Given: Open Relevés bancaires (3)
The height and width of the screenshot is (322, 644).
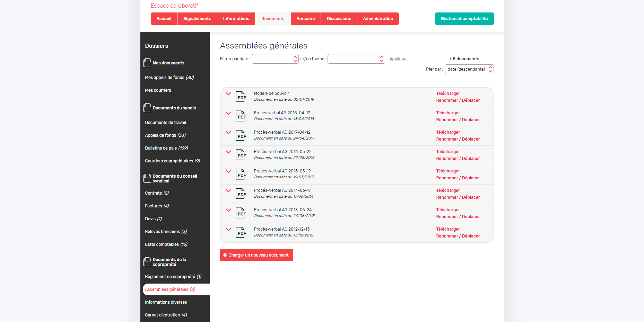Looking at the screenshot, I should pyautogui.click(x=166, y=232).
